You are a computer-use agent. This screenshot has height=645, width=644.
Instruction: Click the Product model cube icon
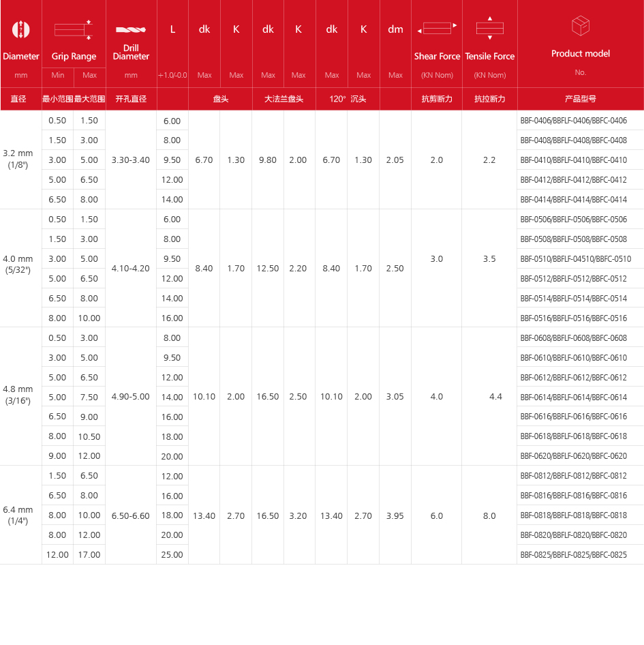tap(580, 27)
